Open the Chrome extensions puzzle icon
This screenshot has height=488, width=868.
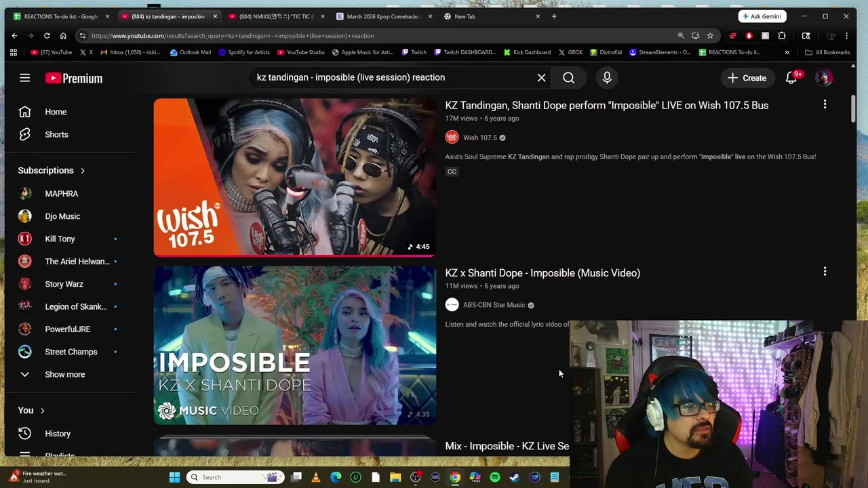click(x=782, y=35)
